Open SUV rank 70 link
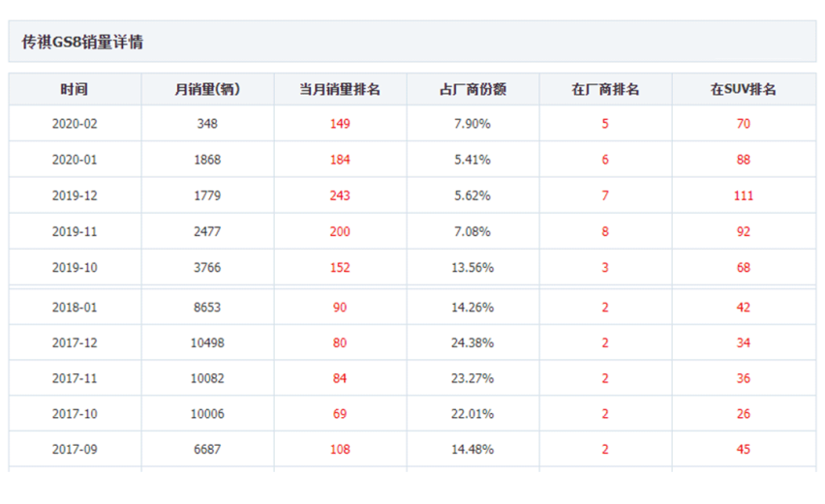Viewport: 825px width, 504px height. tap(744, 124)
